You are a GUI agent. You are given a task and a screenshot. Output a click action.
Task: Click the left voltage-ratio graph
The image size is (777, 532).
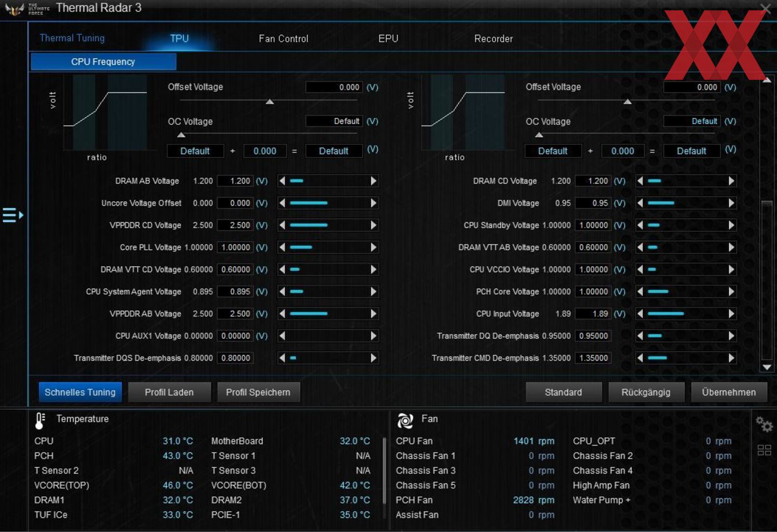(106, 113)
